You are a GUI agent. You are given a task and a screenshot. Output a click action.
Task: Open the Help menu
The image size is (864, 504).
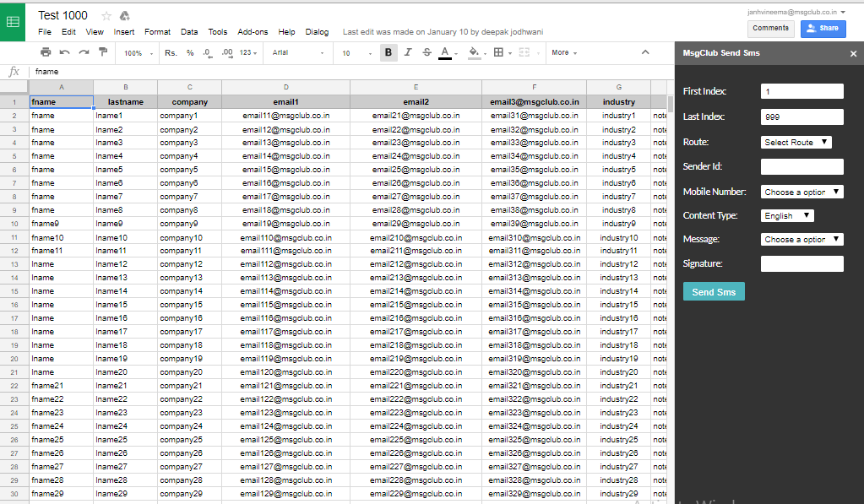[286, 32]
